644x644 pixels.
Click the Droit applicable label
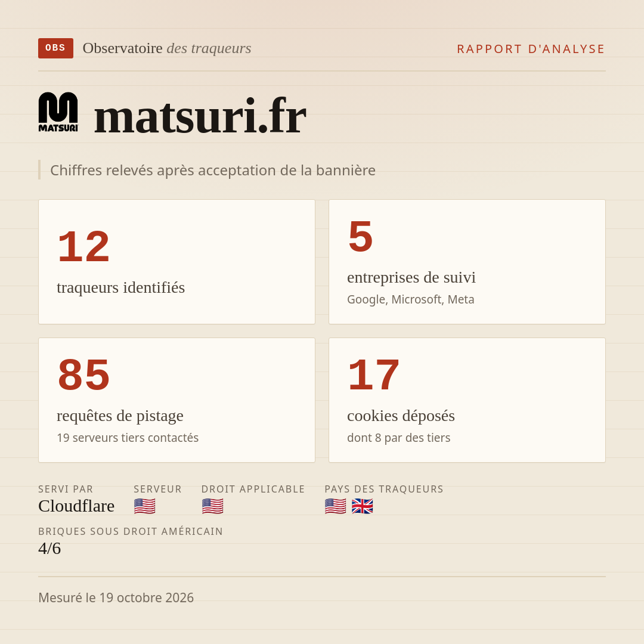pos(253,489)
